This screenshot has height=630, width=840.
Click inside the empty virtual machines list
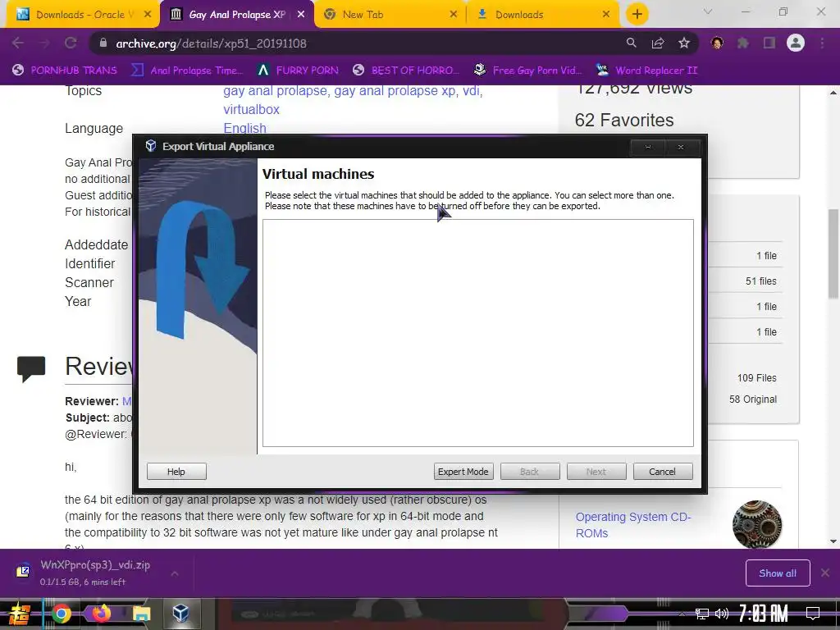478,333
